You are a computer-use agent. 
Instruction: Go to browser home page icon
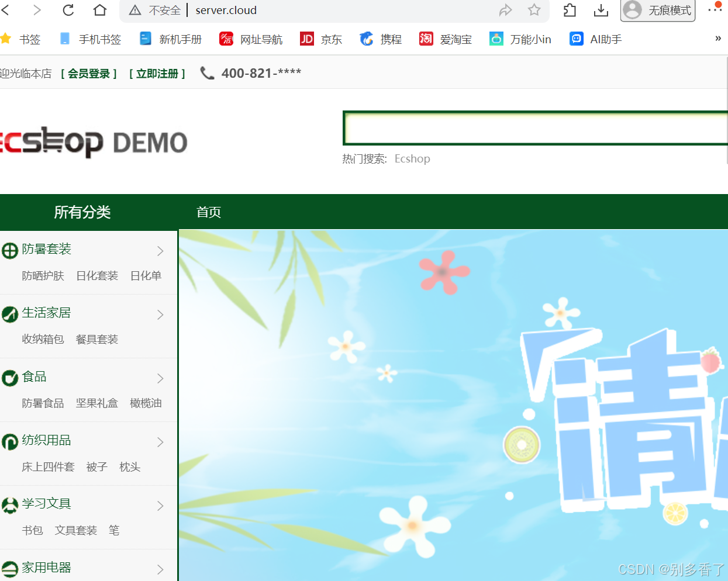point(100,10)
